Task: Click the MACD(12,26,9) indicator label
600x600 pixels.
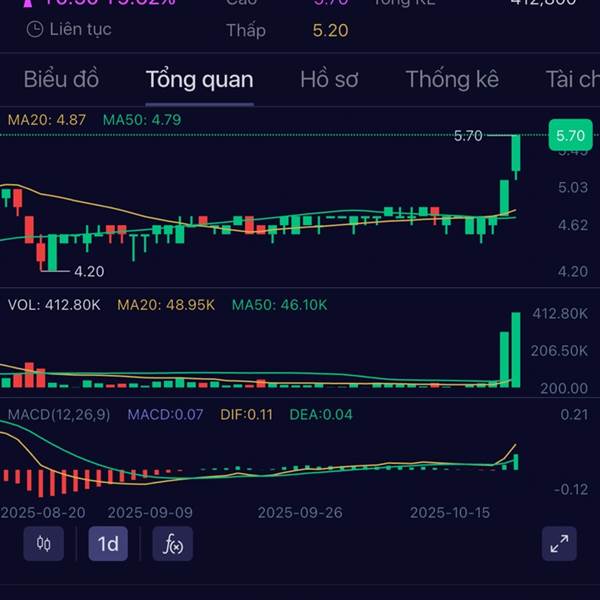Action: (x=59, y=415)
